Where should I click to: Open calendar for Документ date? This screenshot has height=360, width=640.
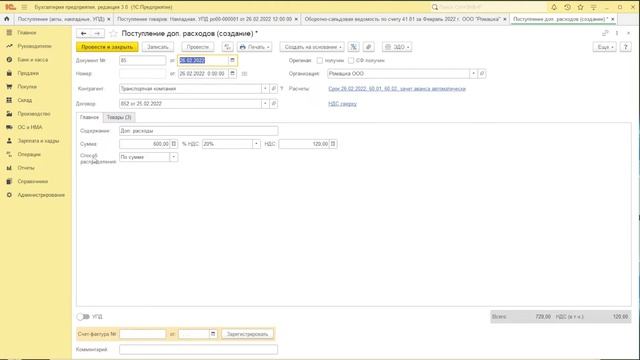click(x=232, y=60)
